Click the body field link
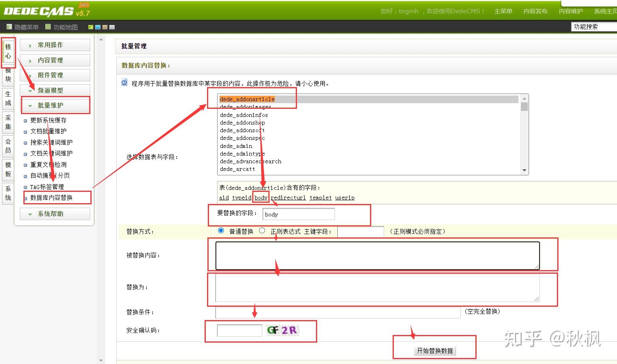 [x=261, y=198]
